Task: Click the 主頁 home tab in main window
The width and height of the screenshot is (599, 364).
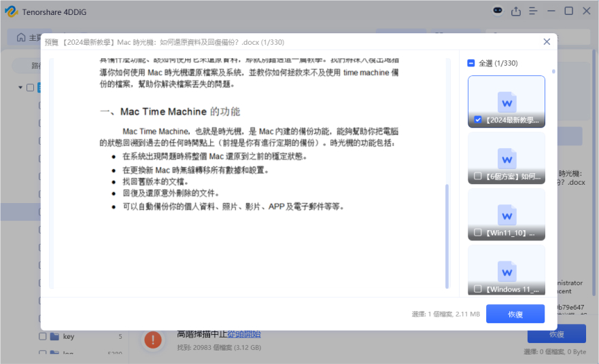Action: point(29,37)
